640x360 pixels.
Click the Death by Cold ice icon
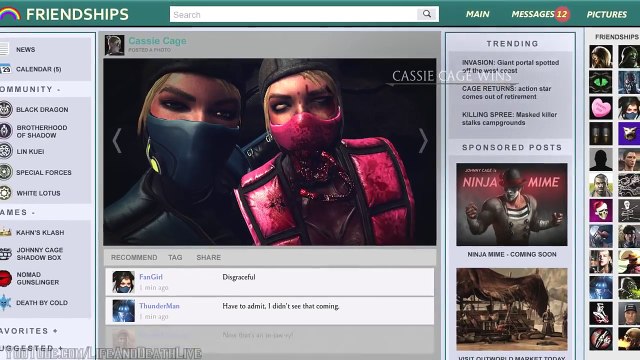tap(5, 302)
